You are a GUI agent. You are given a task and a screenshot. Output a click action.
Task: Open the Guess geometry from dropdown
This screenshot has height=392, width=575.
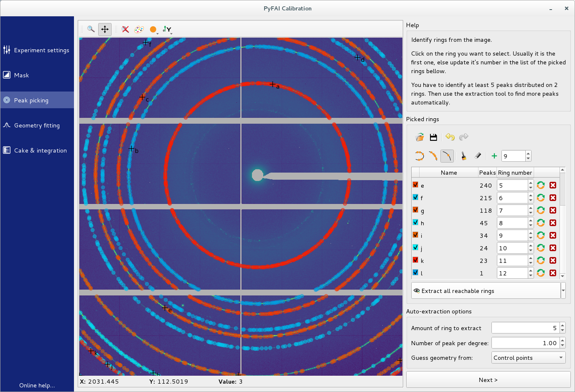coord(528,357)
